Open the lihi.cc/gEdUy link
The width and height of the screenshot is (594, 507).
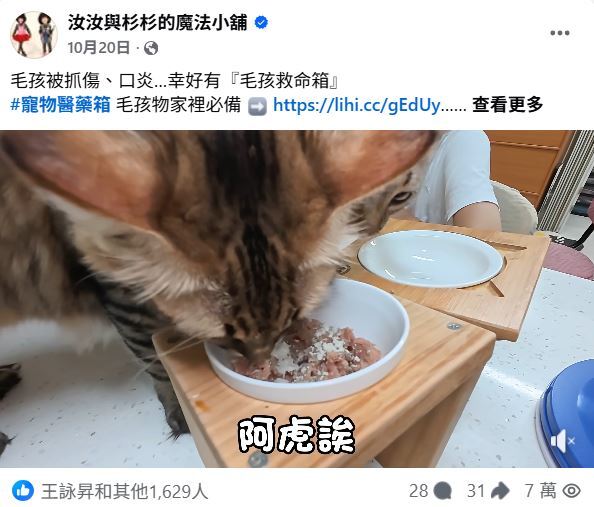(x=356, y=105)
